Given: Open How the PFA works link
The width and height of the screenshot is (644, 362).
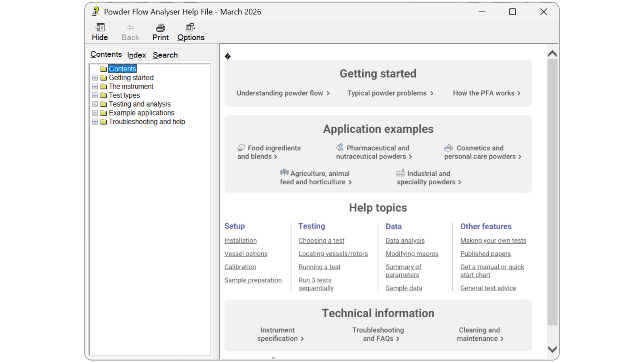Looking at the screenshot, I should [487, 93].
